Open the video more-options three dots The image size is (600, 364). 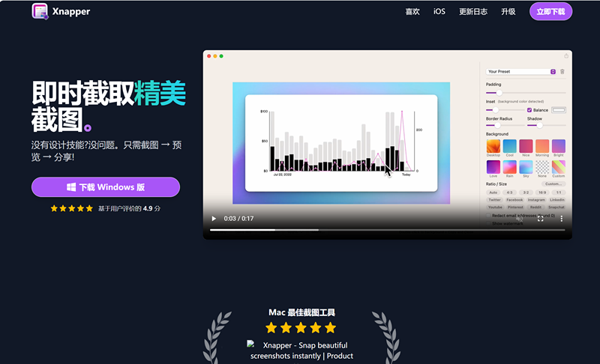click(x=561, y=219)
